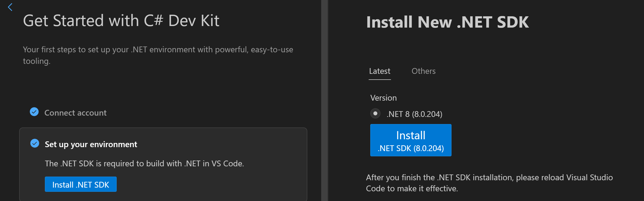Select the .NET 8 radio button

(375, 114)
